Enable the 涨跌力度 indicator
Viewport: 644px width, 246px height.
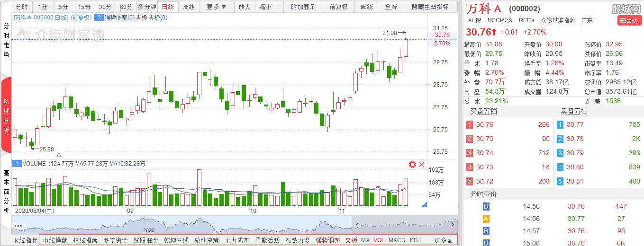coord(298,240)
